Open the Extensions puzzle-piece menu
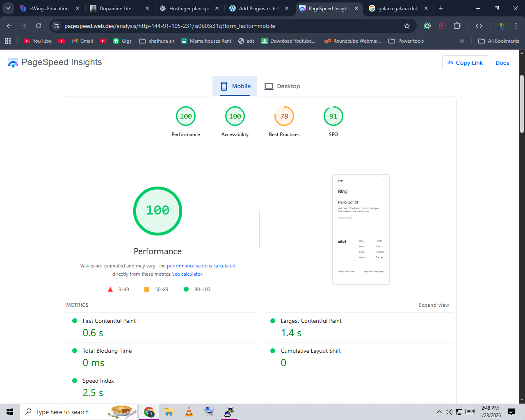525x420 pixels. (457, 26)
